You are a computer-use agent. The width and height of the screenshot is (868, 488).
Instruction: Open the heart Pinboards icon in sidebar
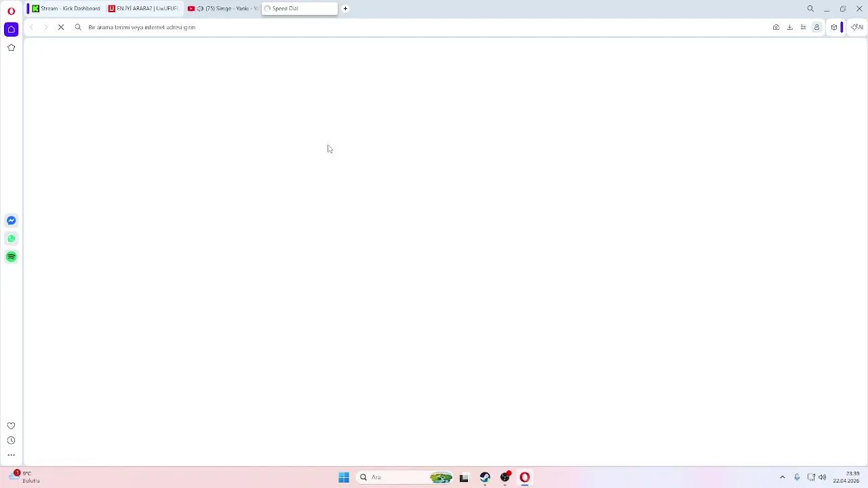point(11,426)
